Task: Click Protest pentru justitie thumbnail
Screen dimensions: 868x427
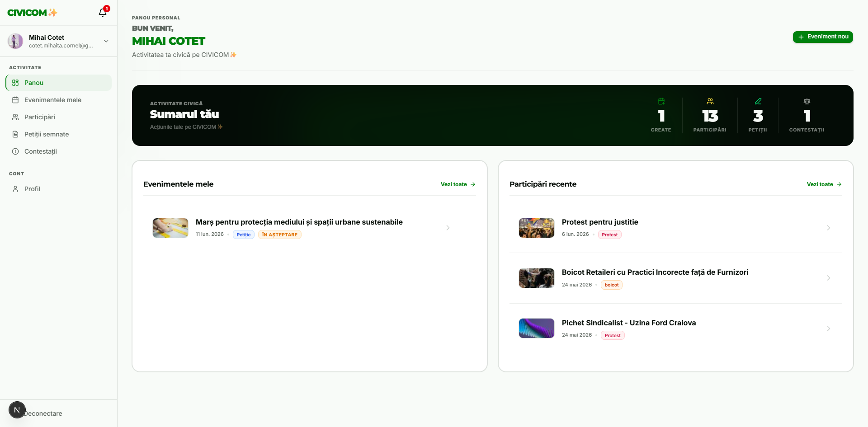Action: 537,228
